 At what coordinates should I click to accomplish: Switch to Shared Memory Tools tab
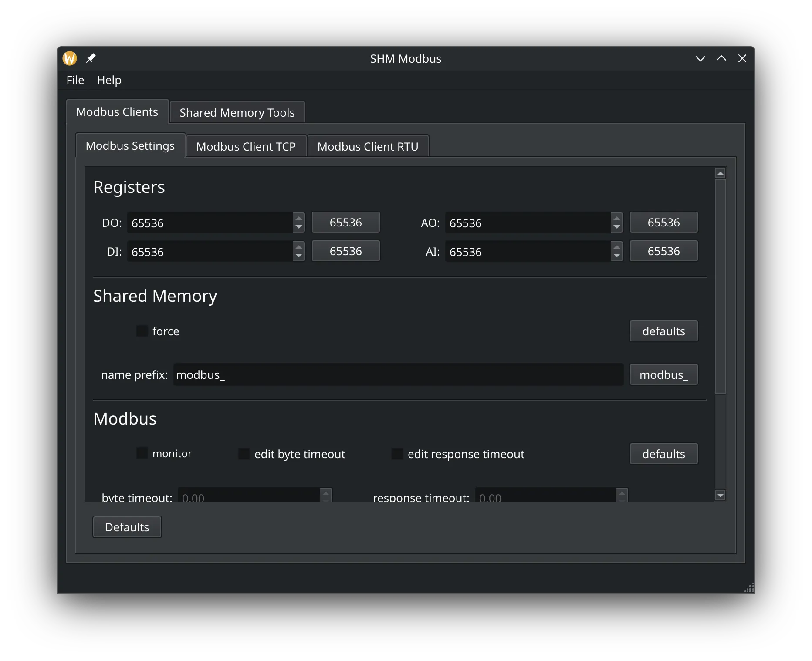click(237, 113)
